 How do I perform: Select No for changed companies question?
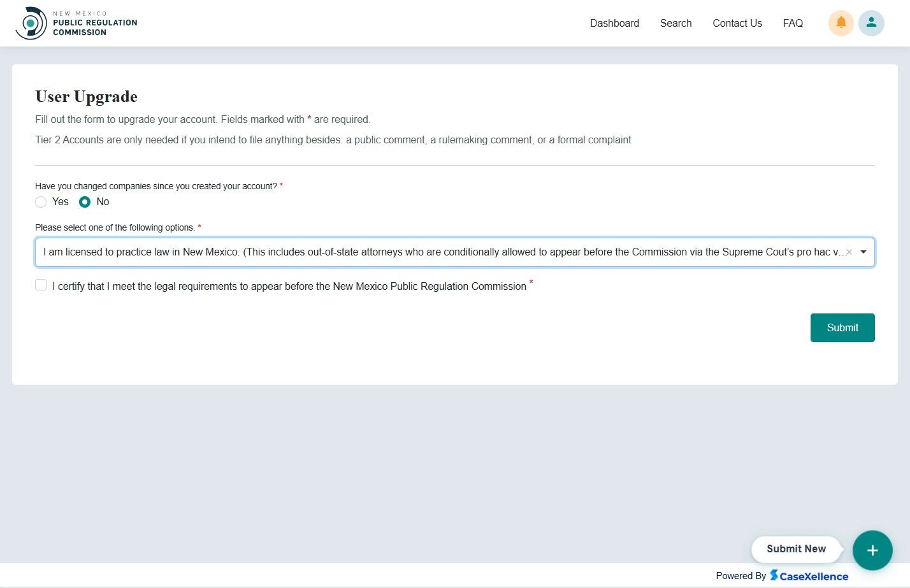pos(85,201)
